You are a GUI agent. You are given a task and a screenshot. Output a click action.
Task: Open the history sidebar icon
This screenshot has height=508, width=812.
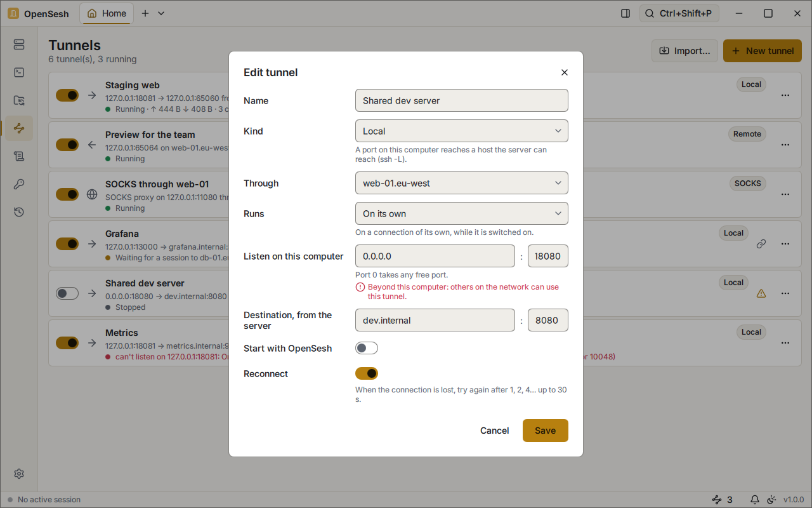pyautogui.click(x=19, y=212)
